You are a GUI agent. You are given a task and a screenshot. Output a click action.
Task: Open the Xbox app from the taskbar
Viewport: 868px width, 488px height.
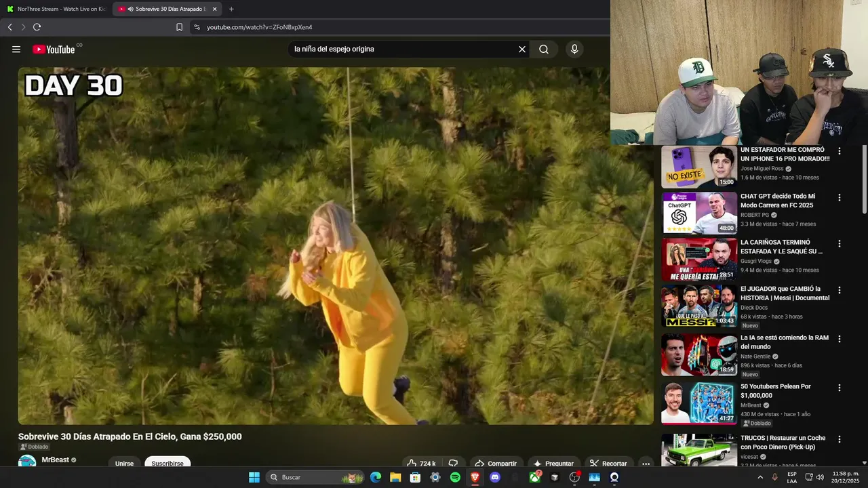click(535, 477)
